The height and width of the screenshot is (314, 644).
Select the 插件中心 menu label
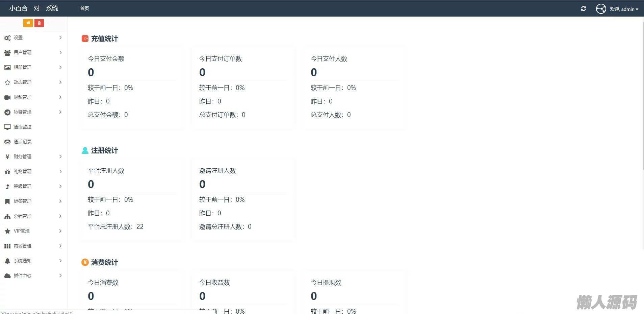pyautogui.click(x=23, y=275)
